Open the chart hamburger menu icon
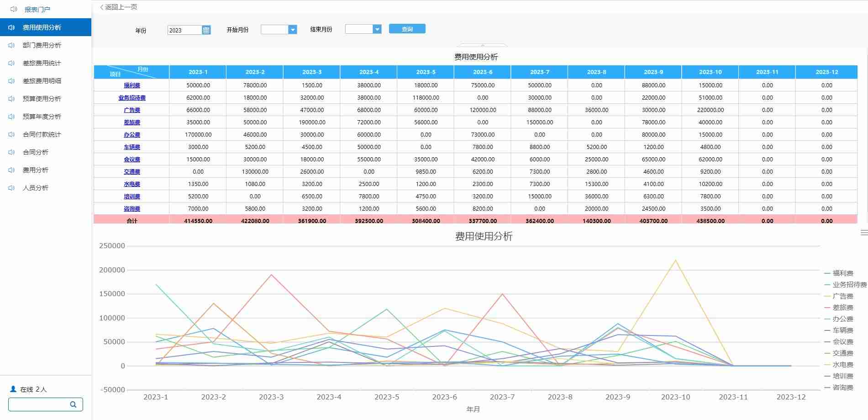Image resolution: width=868 pixels, height=420 pixels. point(863,233)
